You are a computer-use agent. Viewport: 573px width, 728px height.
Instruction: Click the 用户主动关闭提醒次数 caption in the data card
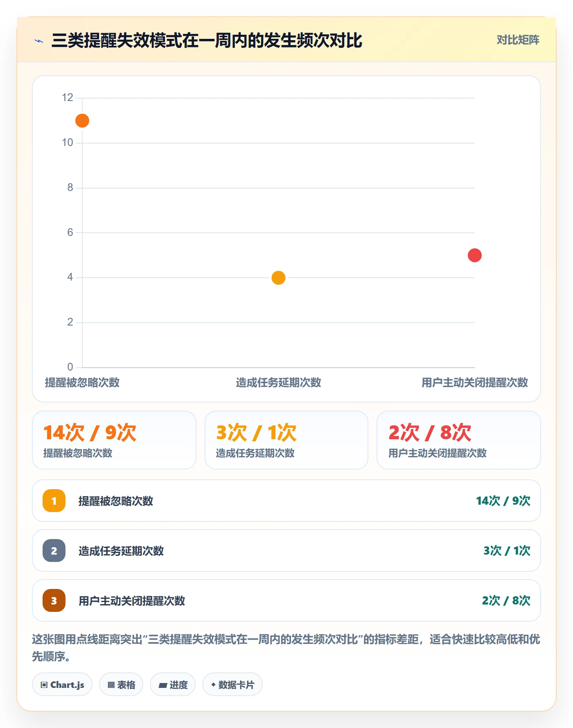pyautogui.click(x=438, y=453)
